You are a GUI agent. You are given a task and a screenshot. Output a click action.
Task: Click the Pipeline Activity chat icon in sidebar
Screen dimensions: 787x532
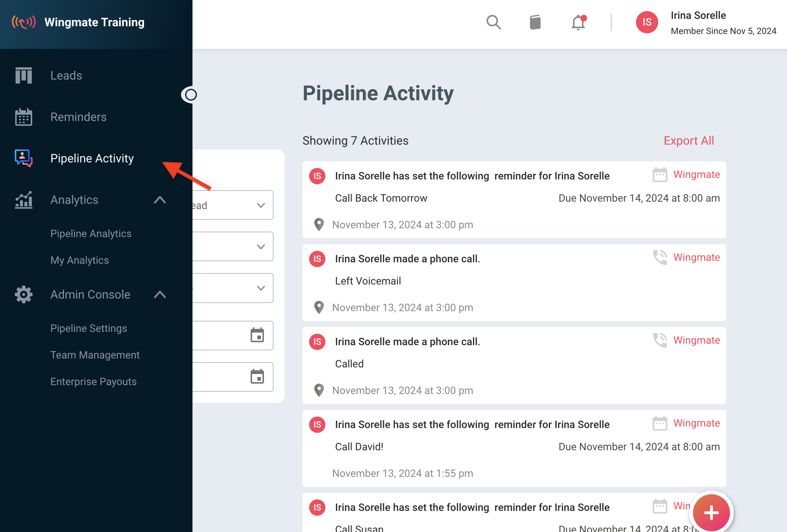coord(24,158)
